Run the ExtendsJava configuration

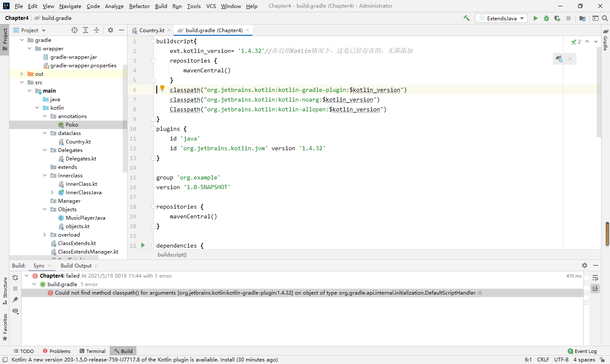535,18
